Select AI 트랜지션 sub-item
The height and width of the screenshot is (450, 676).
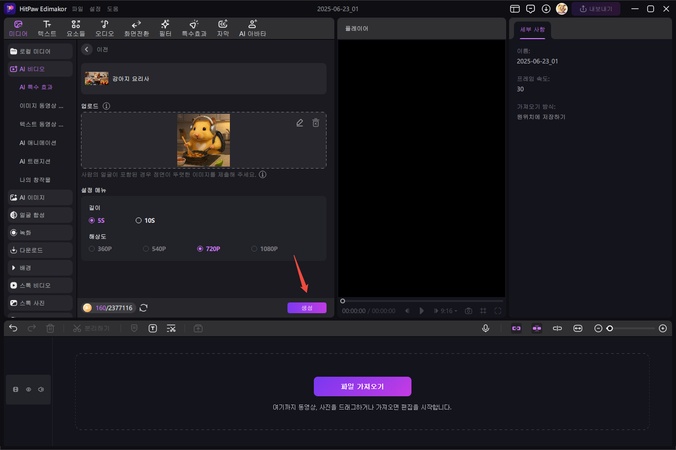(x=34, y=161)
